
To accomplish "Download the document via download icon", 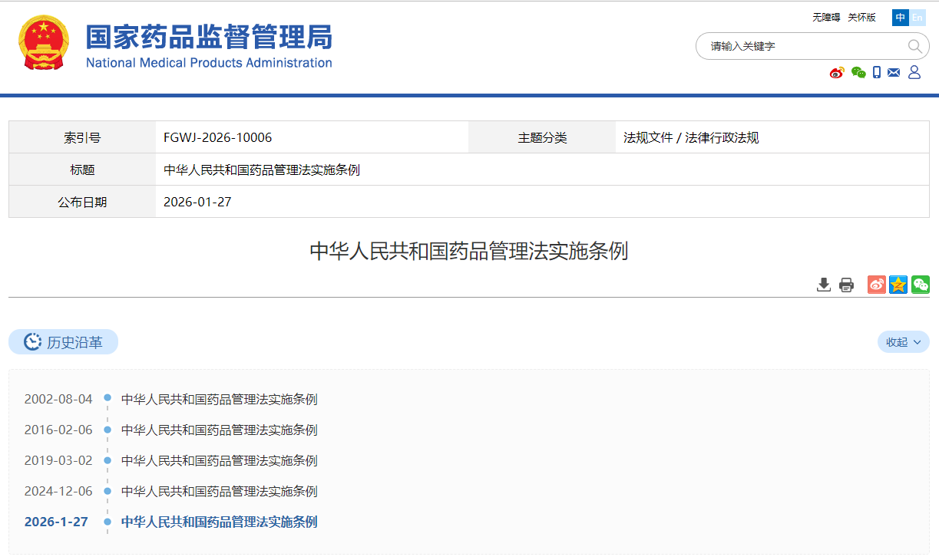I will (x=824, y=285).
